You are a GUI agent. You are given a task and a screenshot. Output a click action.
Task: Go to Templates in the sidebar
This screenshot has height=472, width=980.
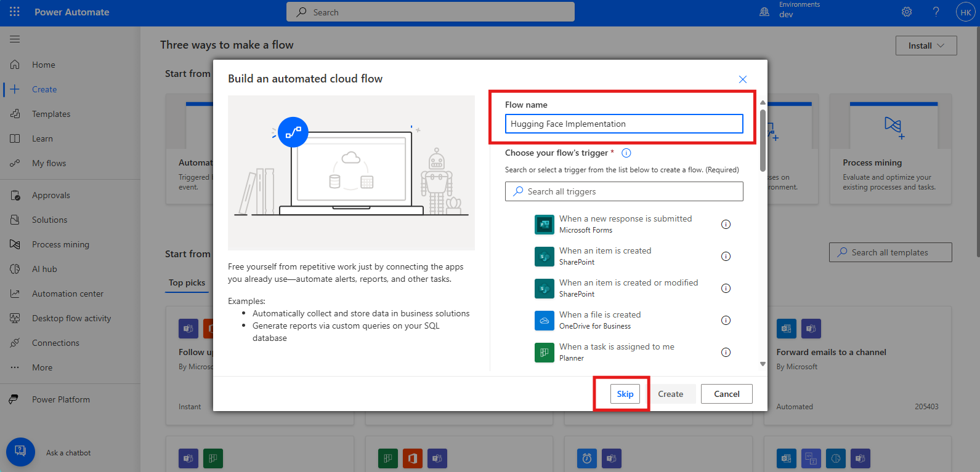coord(51,114)
